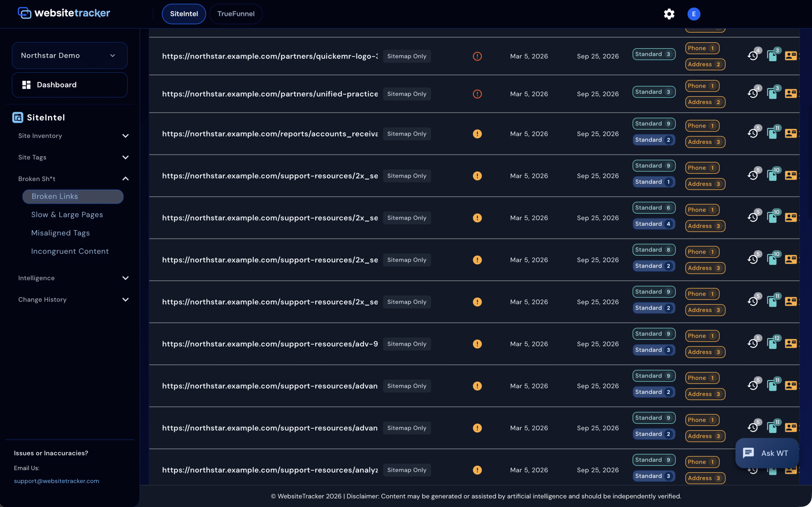812x507 pixels.
Task: Click the websitetracker logo
Action: tap(64, 13)
